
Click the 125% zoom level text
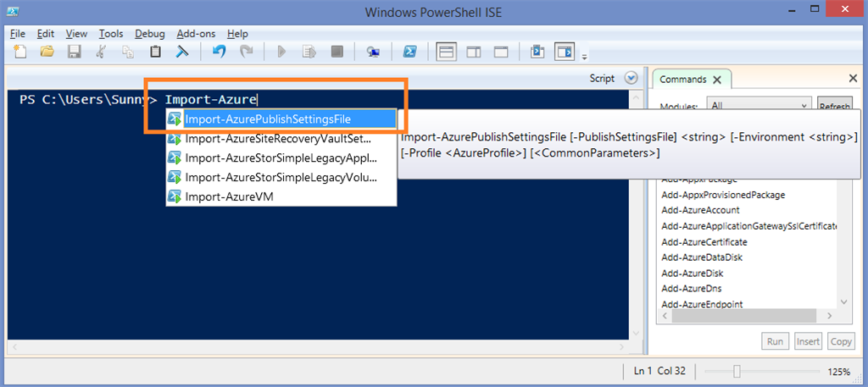click(840, 372)
